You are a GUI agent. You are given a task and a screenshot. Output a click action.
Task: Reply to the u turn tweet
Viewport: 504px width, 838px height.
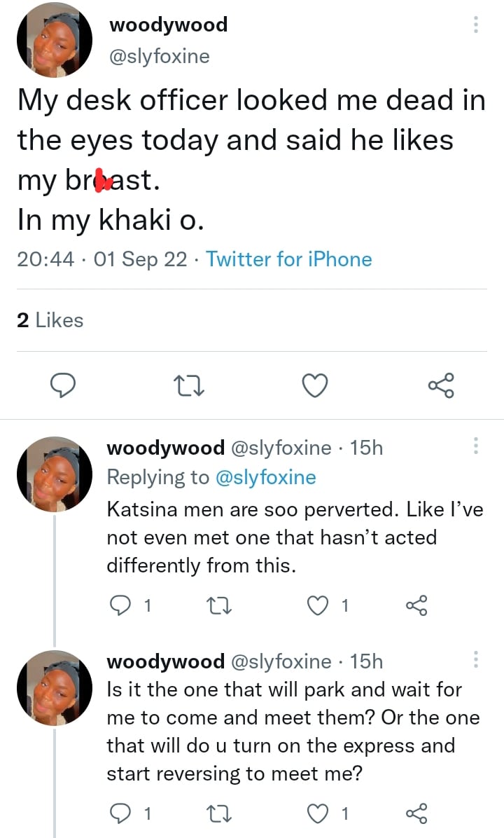point(121,813)
